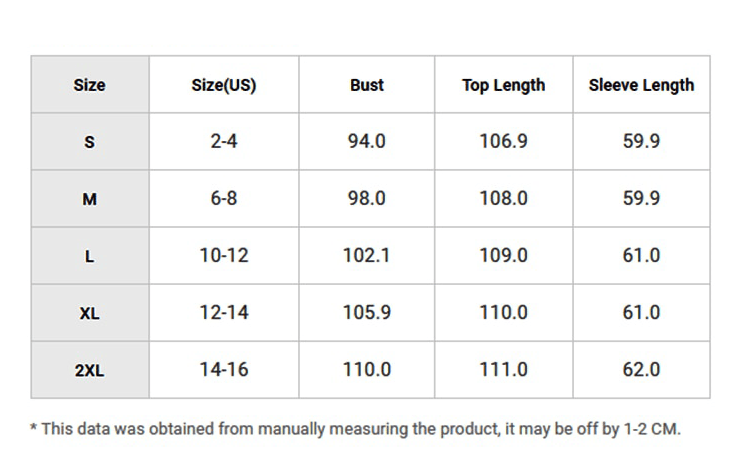
Task: Select the Bust column header
Action: [x=367, y=85]
